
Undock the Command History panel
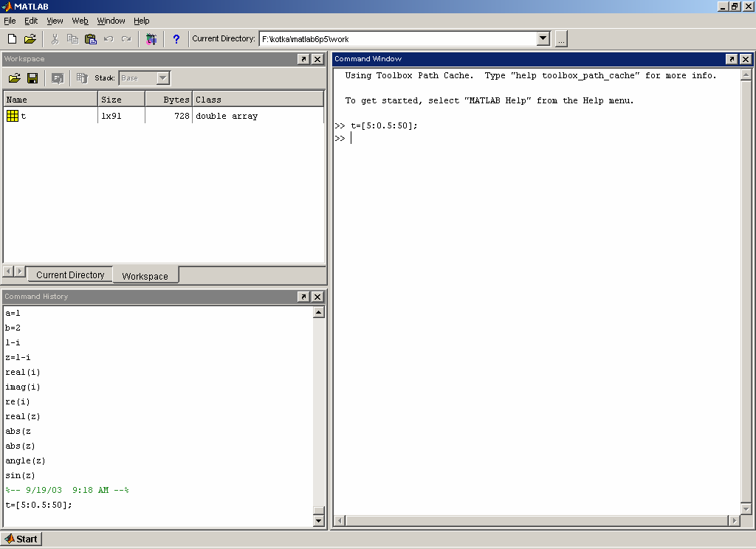303,297
